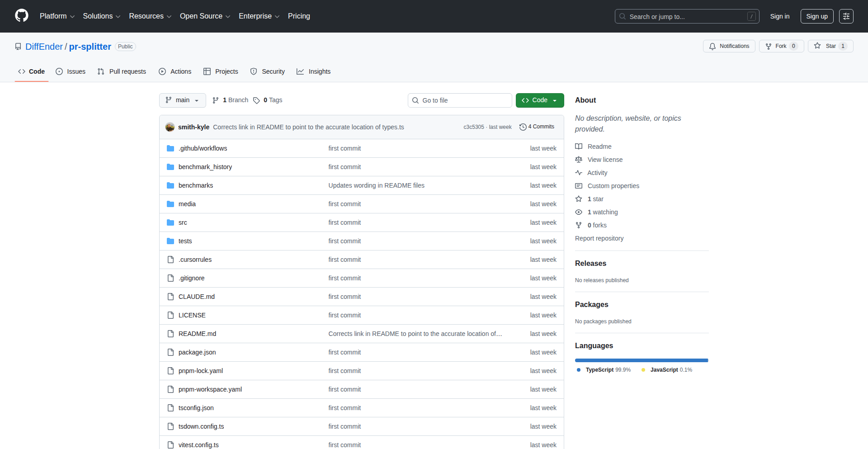This screenshot has height=449, width=868.
Task: Open the Insights tab
Action: point(314,71)
